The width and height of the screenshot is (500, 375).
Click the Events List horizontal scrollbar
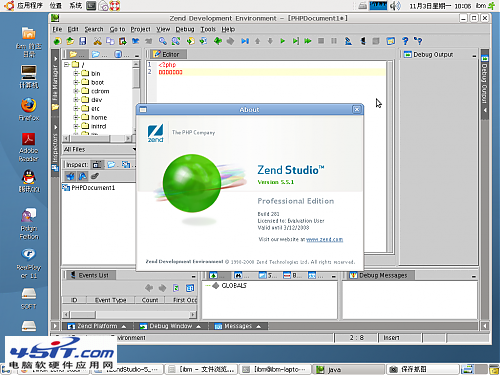129,314
